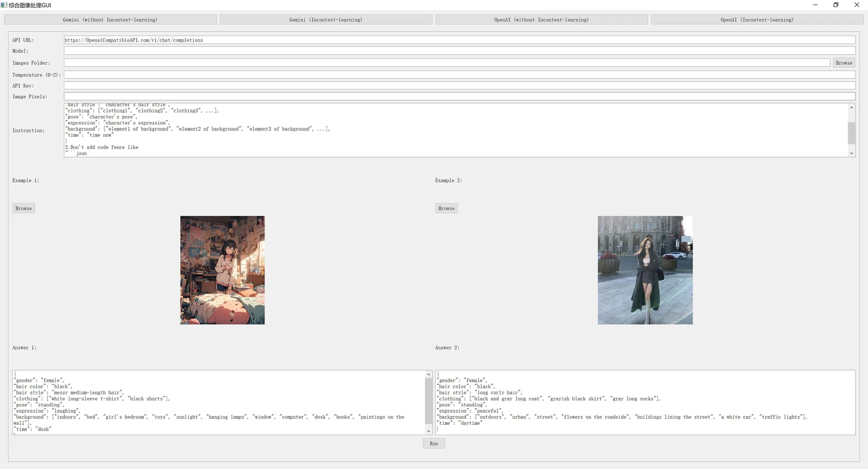Click Answer 1 scrollbar down arrow
The height and width of the screenshot is (469, 868).
click(x=429, y=431)
